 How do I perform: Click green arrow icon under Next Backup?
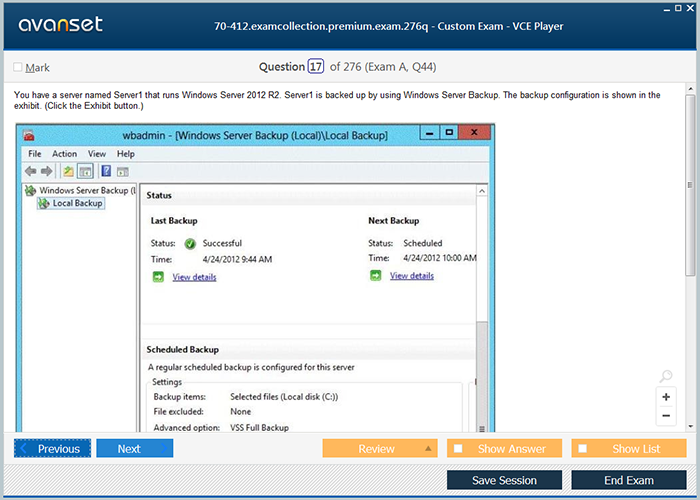click(375, 275)
